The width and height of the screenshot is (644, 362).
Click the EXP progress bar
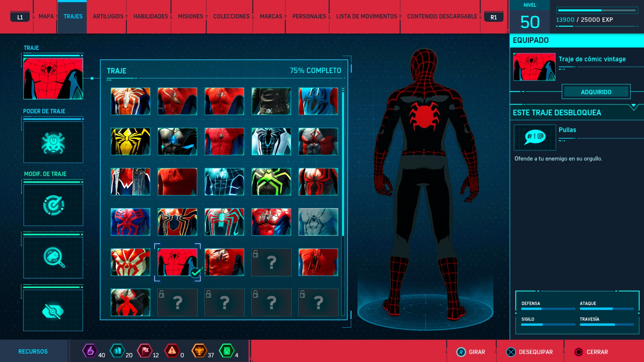(597, 10)
